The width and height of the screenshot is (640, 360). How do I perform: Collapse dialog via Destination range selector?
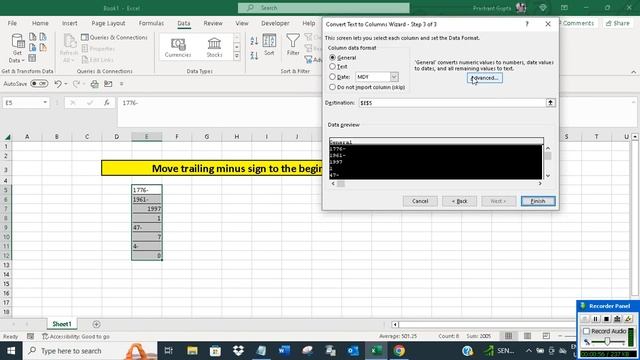[x=551, y=103]
